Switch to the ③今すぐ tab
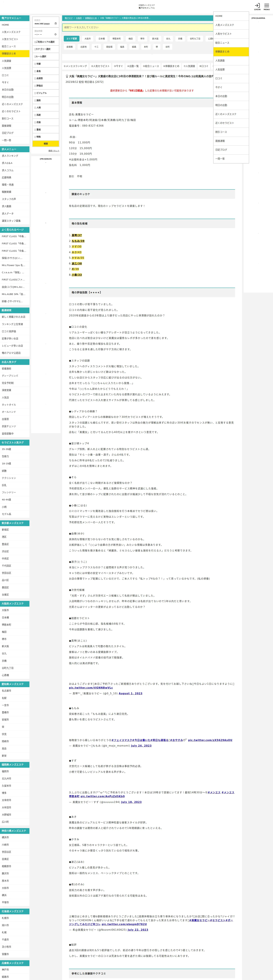This screenshot has width=273, height=980. (118, 66)
